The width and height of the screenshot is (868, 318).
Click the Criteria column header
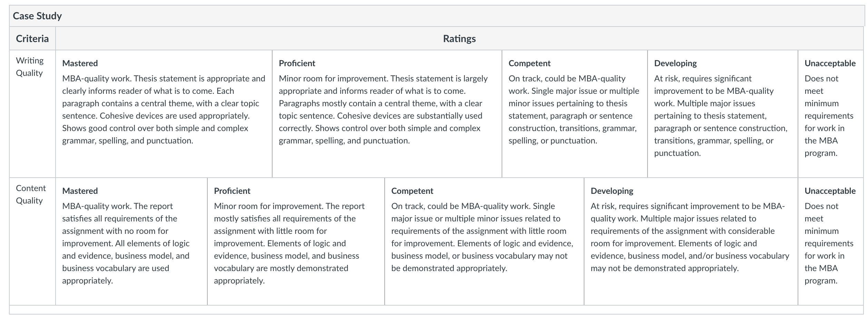(32, 38)
